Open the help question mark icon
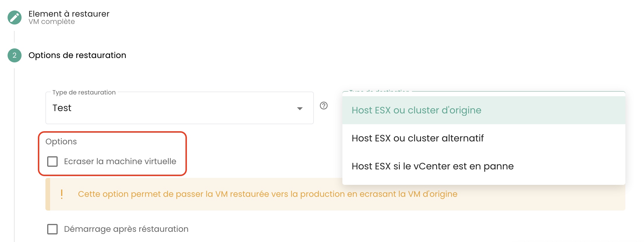Screen dimensions: 644x242 (x=324, y=106)
